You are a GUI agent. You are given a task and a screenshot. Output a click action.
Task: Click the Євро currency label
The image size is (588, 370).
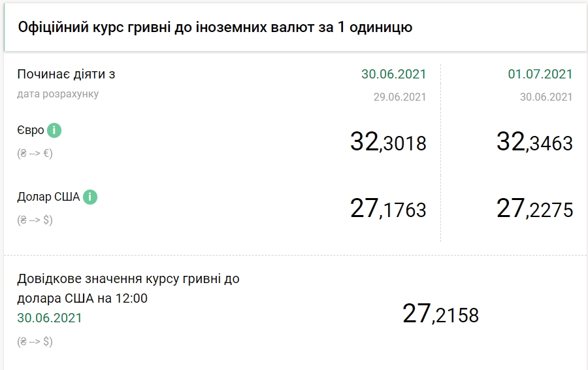click(31, 130)
